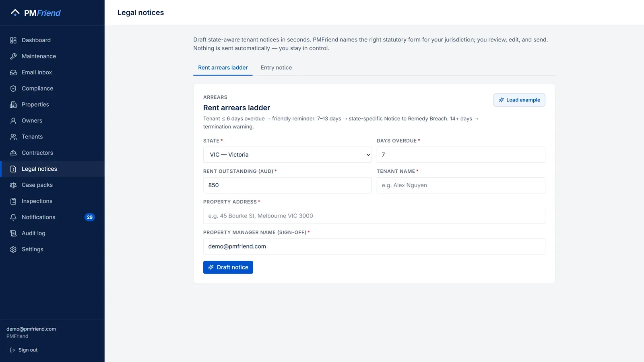Click the Load example button

point(519,100)
